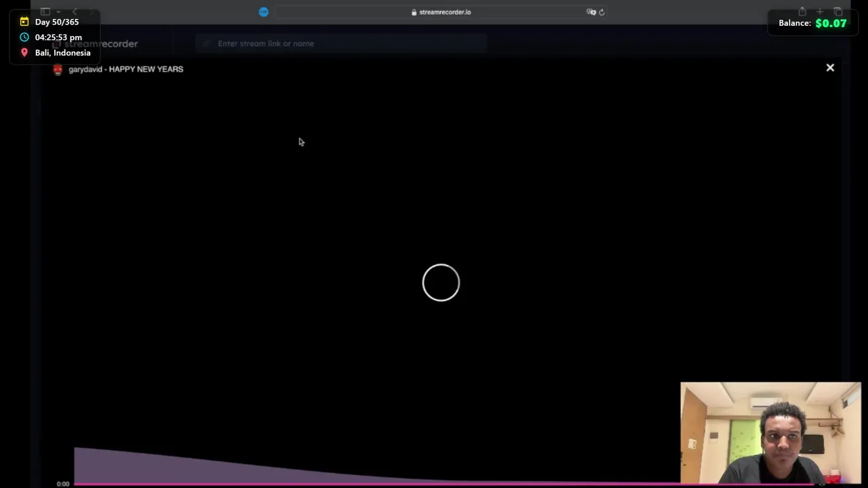Click the lock icon beside the site URL

coord(414,12)
